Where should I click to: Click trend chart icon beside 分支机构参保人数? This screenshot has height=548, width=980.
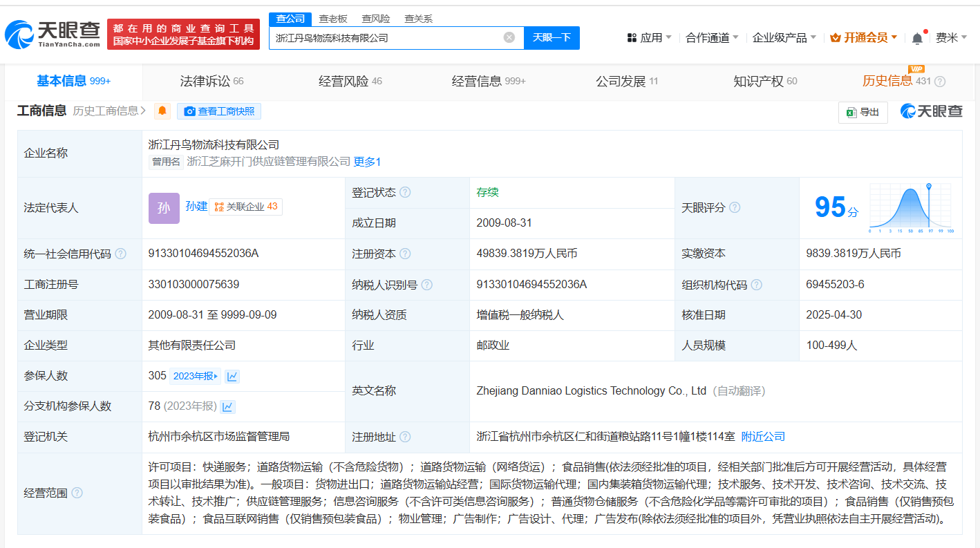(227, 406)
